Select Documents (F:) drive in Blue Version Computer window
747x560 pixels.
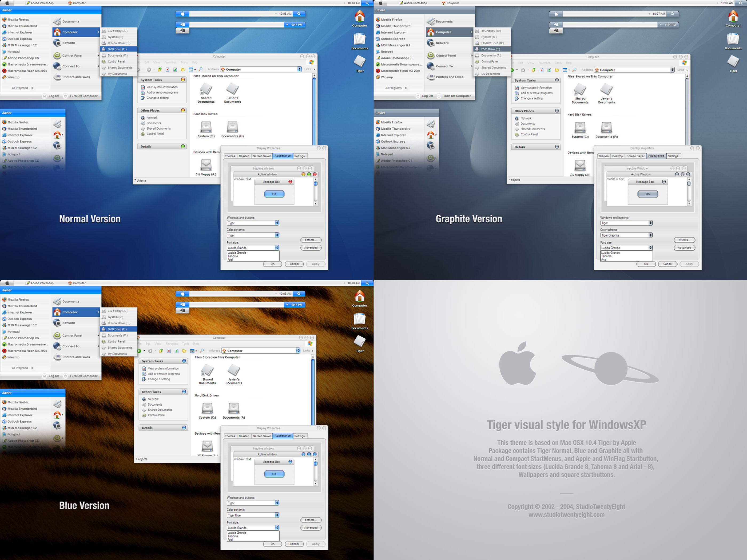pos(234,411)
